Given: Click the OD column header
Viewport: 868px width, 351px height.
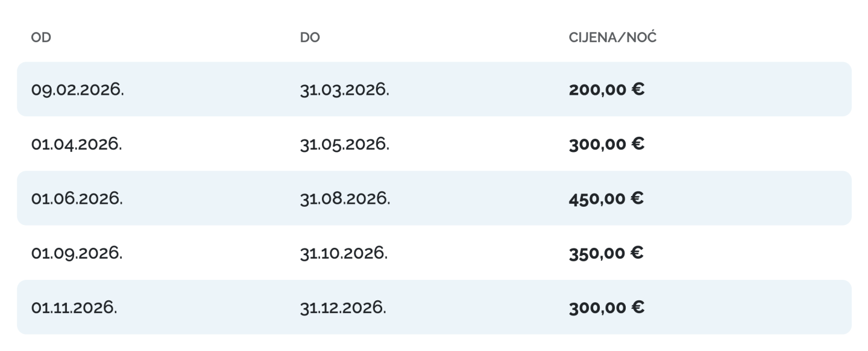Looking at the screenshot, I should click(x=40, y=38).
